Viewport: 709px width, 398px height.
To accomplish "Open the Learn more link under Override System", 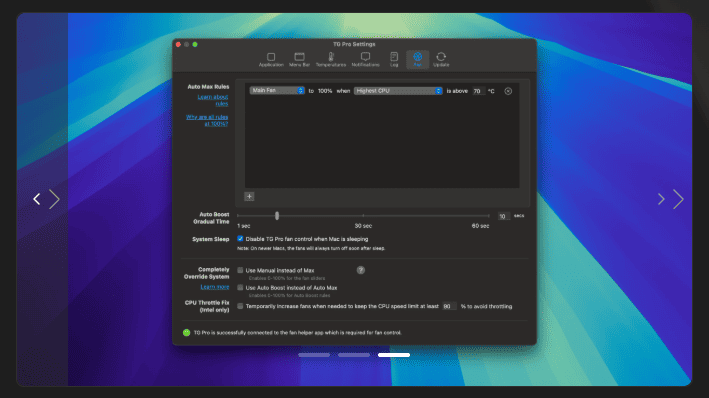I will pyautogui.click(x=215, y=287).
